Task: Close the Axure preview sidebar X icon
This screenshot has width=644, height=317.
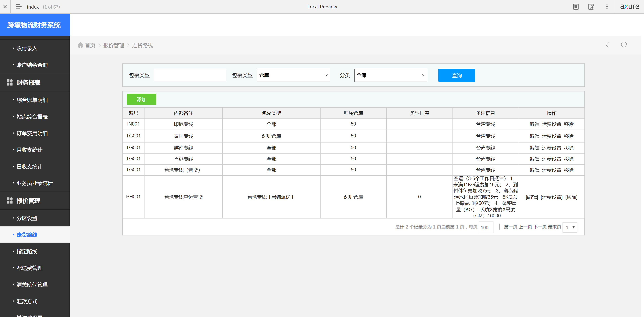Action: [5, 7]
